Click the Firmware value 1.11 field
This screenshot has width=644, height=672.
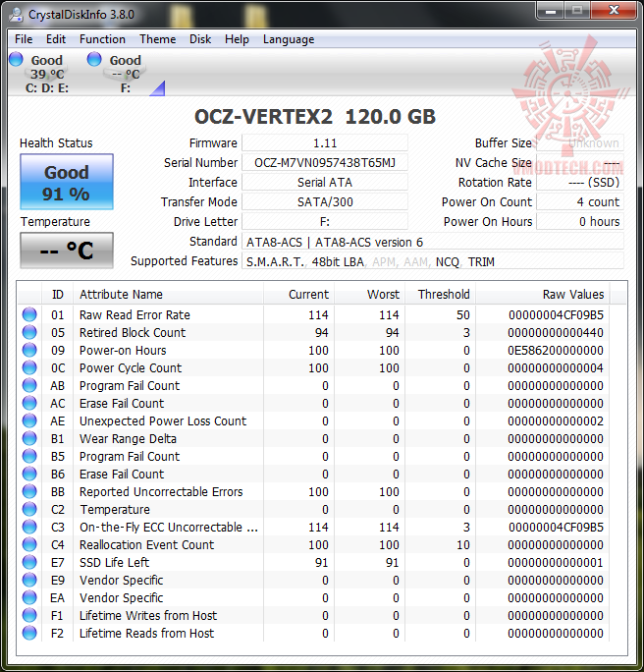coord(325,143)
